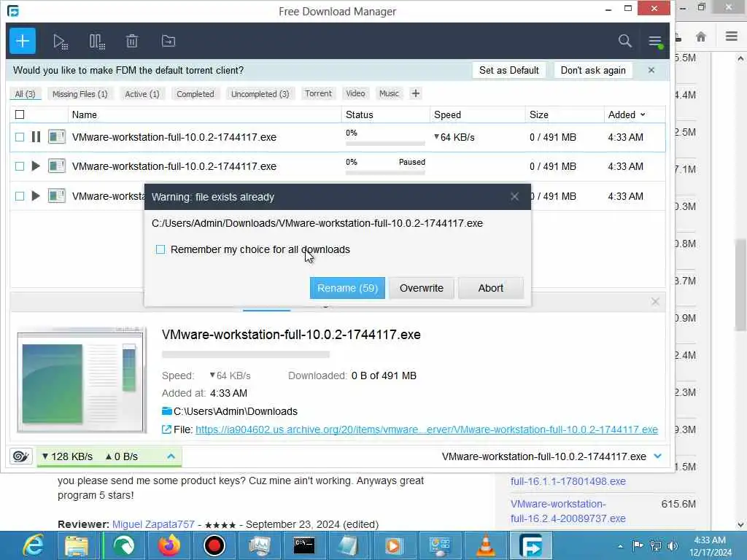Click the background browser vertical scrollbar
Screen dimensions: 747x560
tap(740, 286)
